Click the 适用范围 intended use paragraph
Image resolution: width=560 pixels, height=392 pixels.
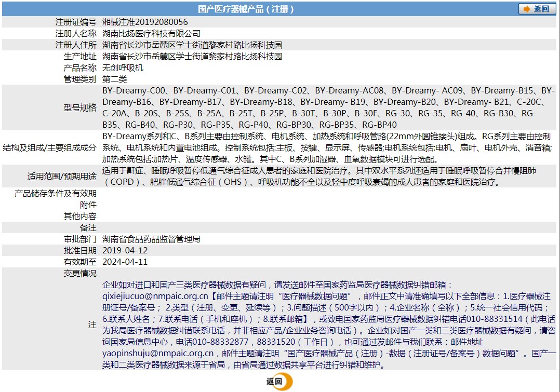319,176
